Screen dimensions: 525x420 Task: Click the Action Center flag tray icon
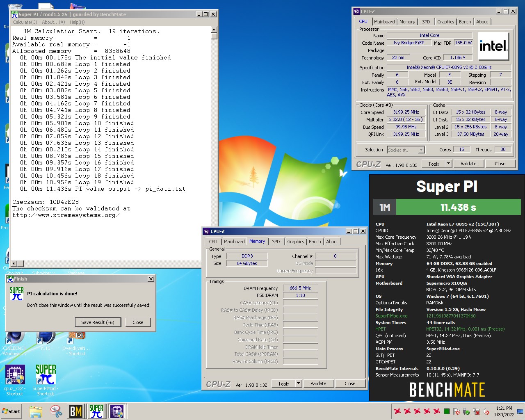tap(457, 411)
